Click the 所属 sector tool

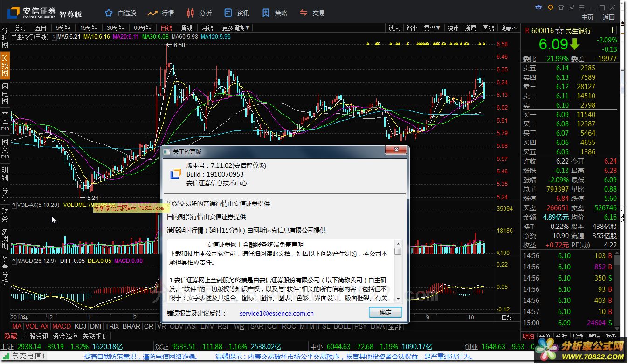click(x=470, y=28)
